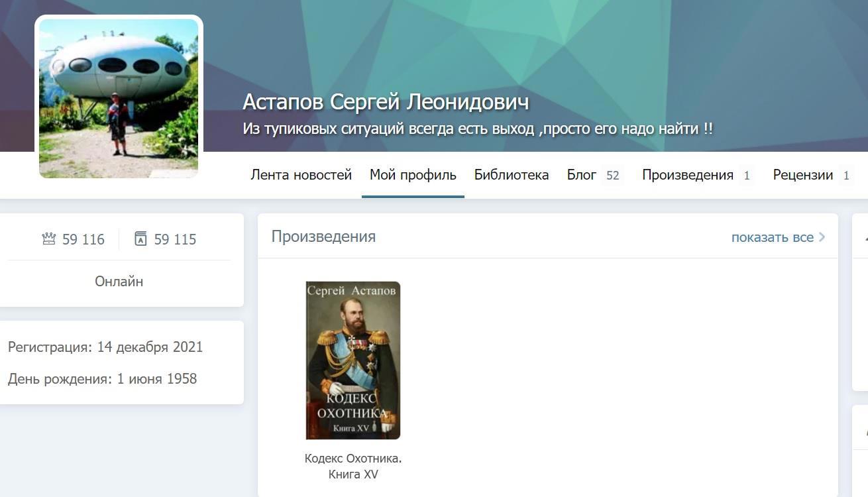Viewport: 868px width, 497px height.
Task: Click the author name Астапов Сергей Леонидович
Action: point(386,102)
